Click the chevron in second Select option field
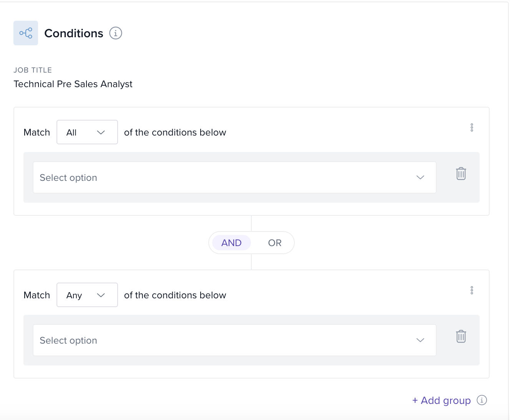The image size is (510, 420). tap(420, 340)
